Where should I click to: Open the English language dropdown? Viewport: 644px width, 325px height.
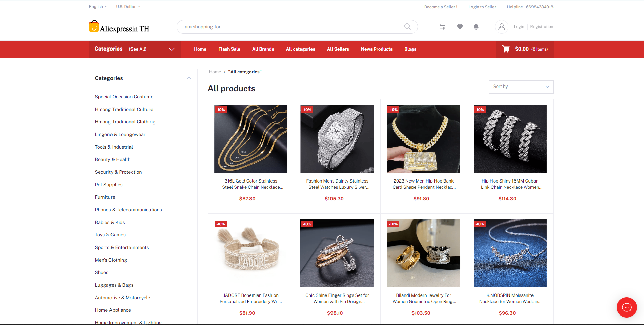coord(98,7)
